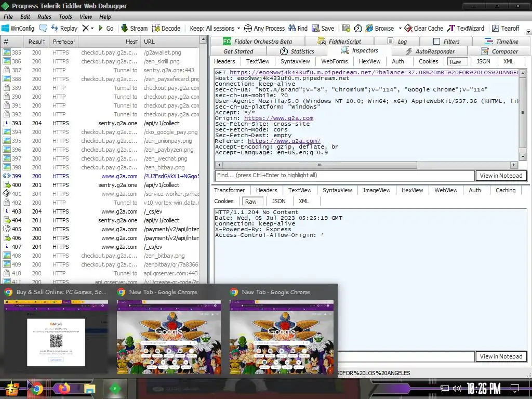
Task: Select response Caching tab
Action: coord(505,190)
